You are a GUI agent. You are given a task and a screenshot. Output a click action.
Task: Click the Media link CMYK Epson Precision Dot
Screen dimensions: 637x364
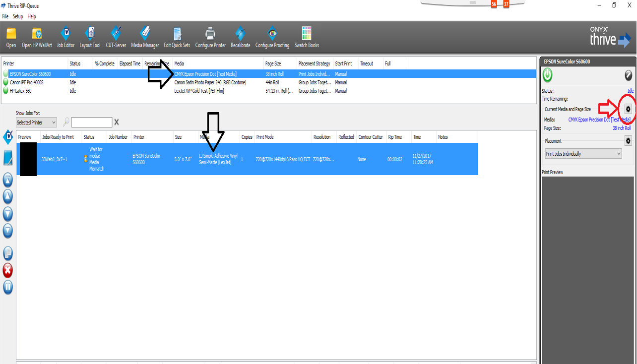click(600, 120)
